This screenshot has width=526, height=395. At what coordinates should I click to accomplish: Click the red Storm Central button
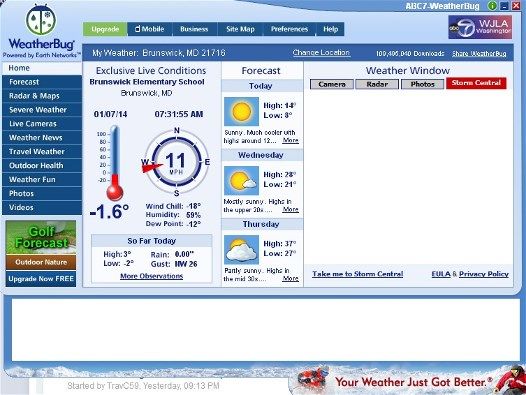[476, 83]
